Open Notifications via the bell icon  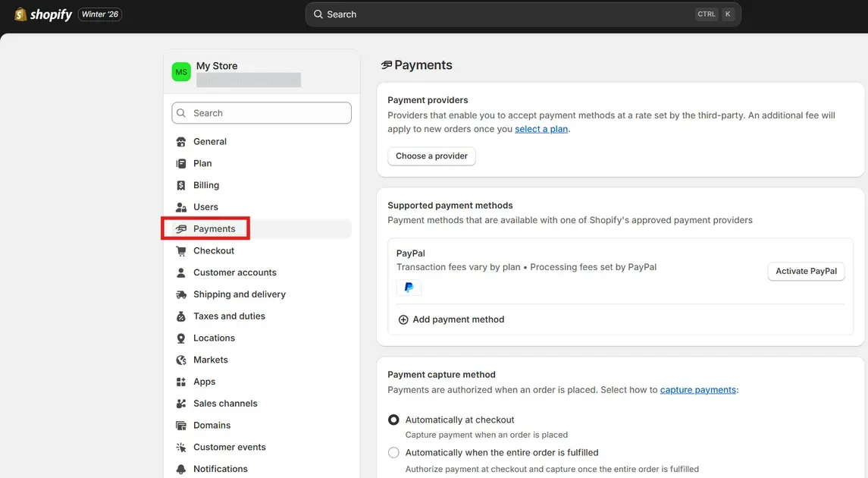(x=181, y=469)
